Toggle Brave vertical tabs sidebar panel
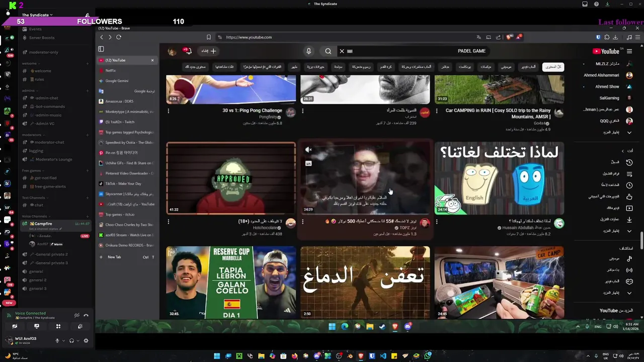644x362 pixels. [101, 49]
